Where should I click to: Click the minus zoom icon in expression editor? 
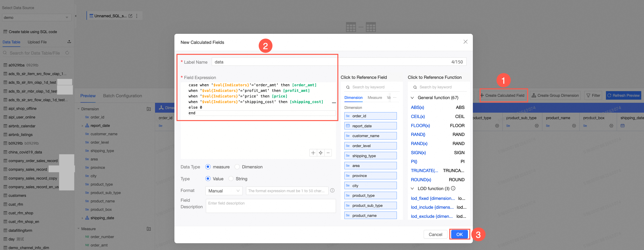coord(328,153)
